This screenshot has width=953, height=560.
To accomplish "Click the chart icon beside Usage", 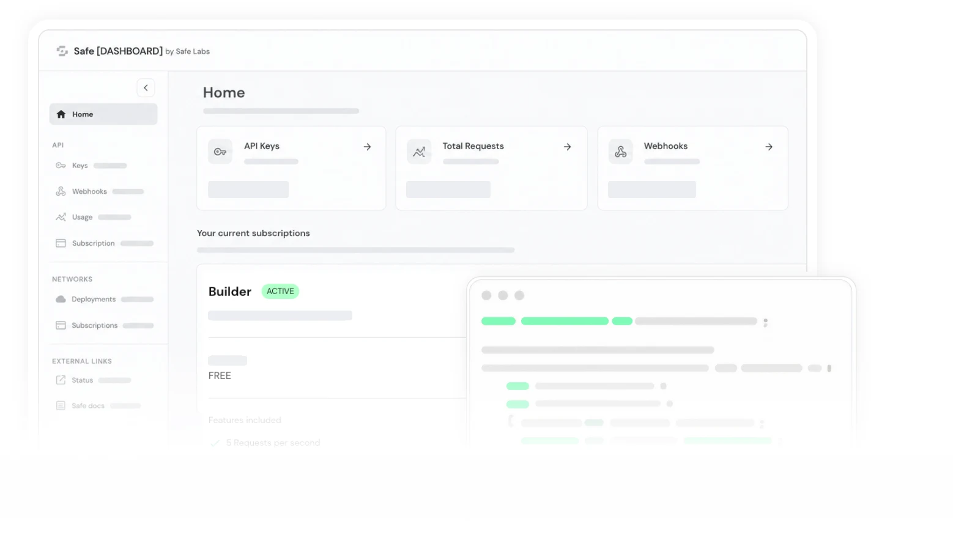I will point(61,217).
